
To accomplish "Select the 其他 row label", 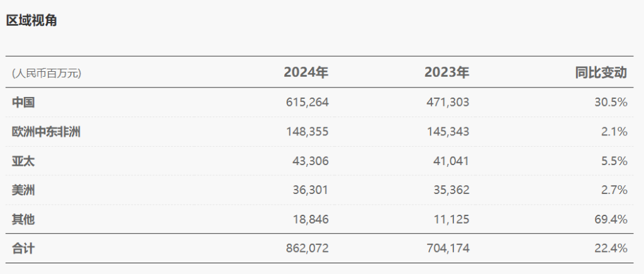I will pos(23,219).
